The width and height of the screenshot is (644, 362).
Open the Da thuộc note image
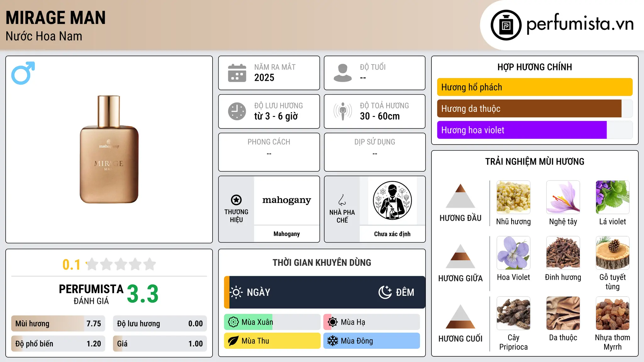[563, 313]
